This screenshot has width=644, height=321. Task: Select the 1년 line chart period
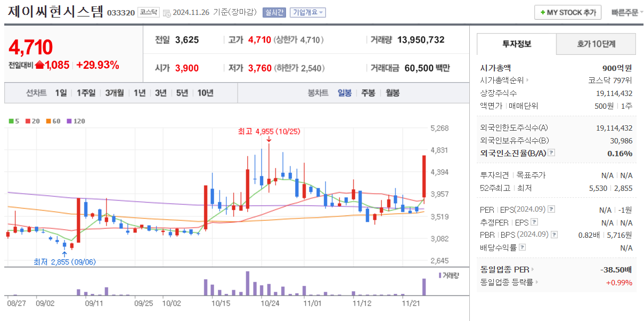point(140,93)
